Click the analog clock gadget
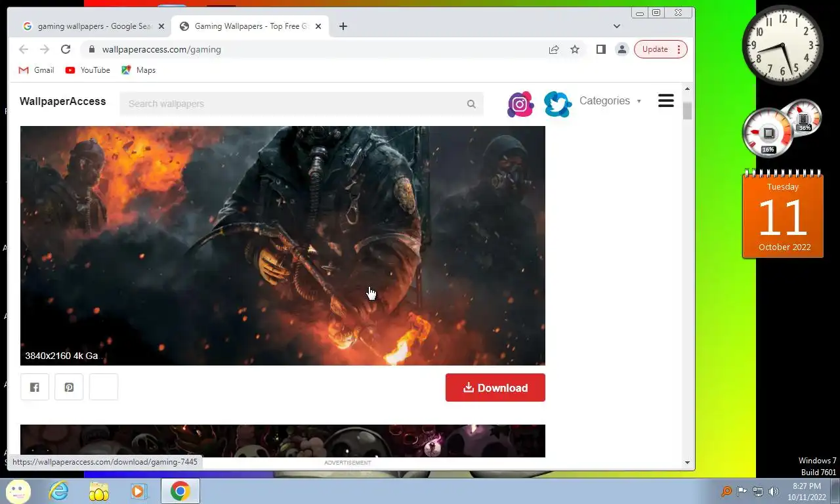840x504 pixels. coord(783,45)
